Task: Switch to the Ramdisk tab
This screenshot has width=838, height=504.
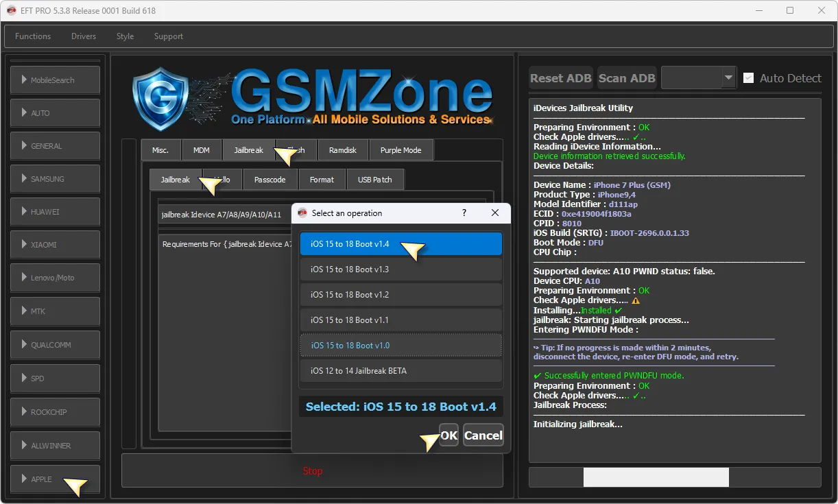Action: click(x=342, y=150)
